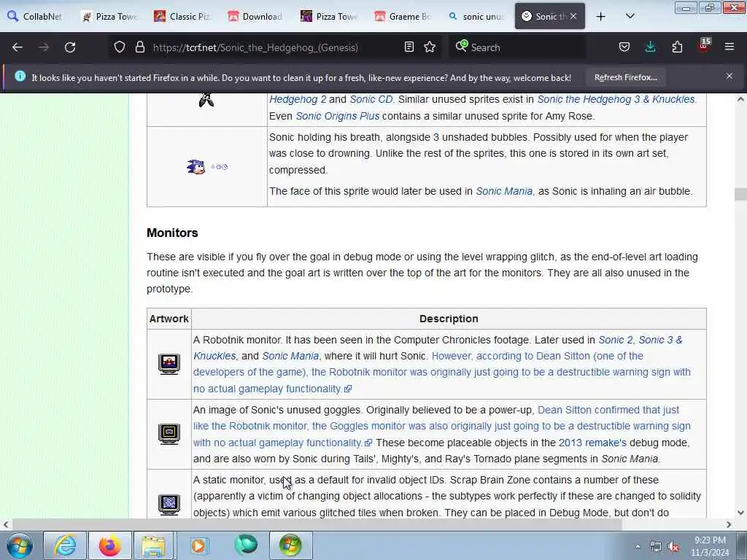Open 2013 remake's link
This screenshot has height=560, width=747.
click(x=592, y=443)
